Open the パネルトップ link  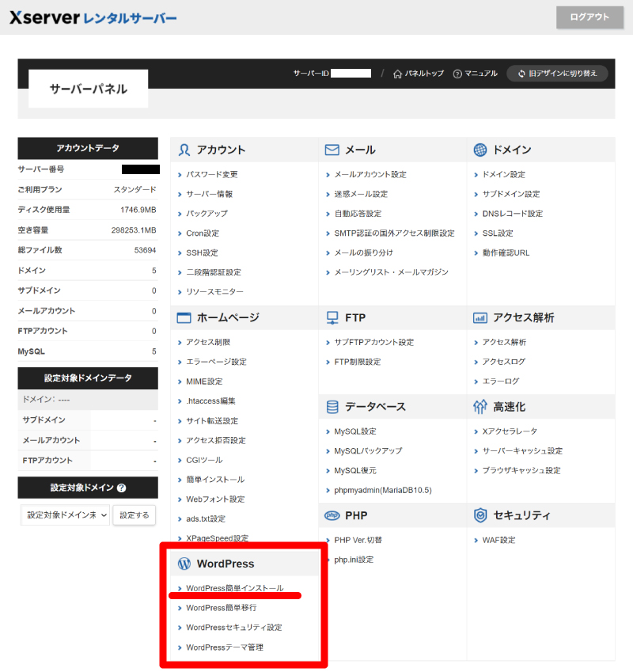pyautogui.click(x=419, y=74)
